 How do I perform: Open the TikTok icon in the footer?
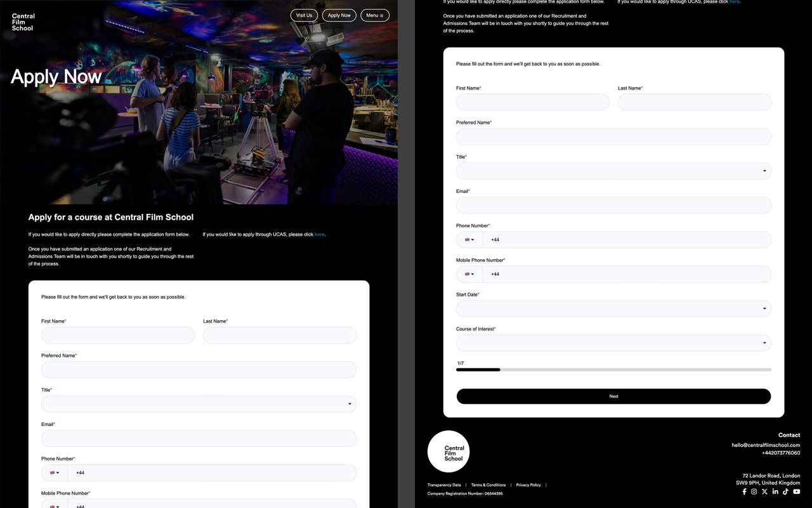pos(785,491)
